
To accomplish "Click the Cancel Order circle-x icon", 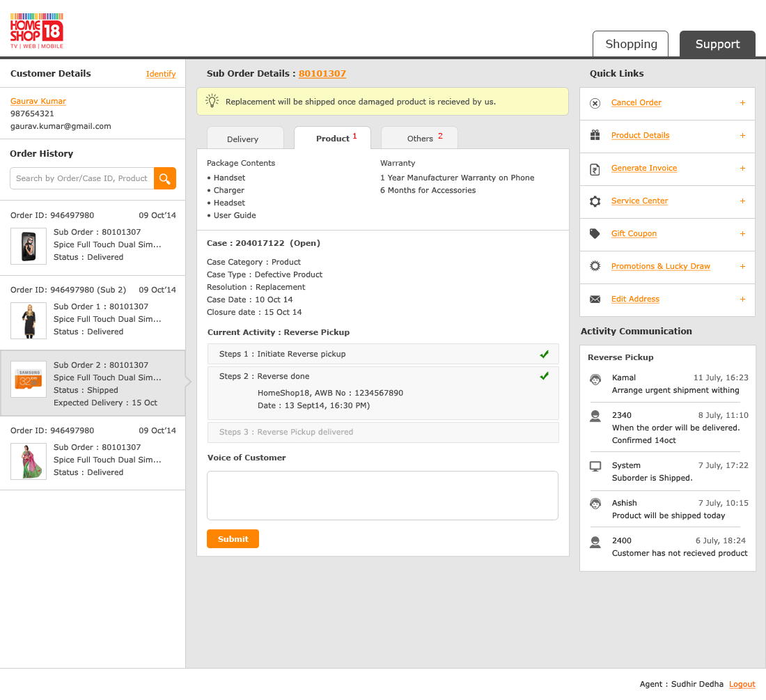I will coord(595,103).
